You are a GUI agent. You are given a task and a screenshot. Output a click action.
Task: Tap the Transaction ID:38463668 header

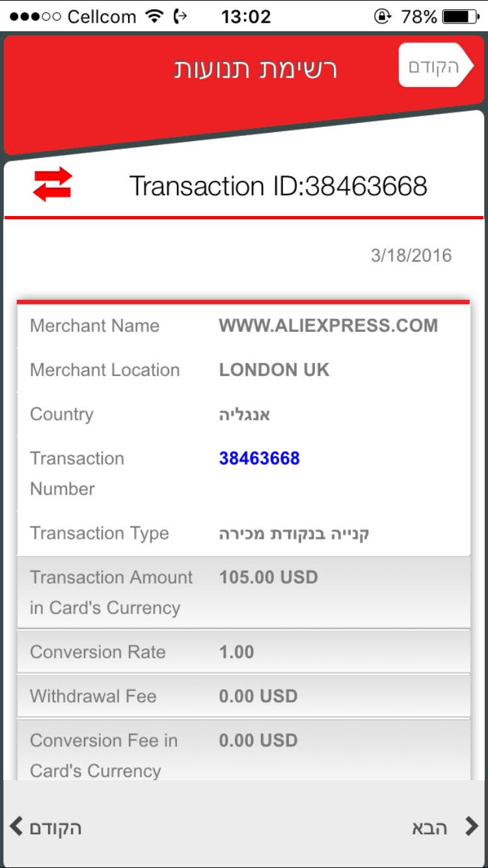coord(278,186)
